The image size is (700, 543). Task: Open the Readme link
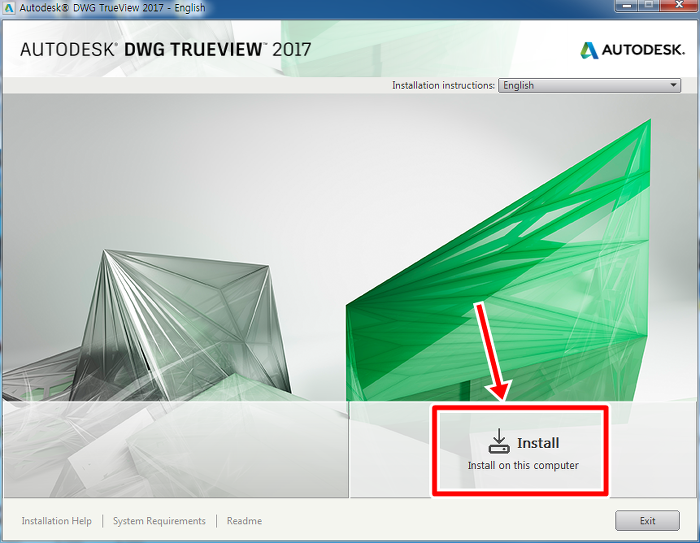(244, 521)
